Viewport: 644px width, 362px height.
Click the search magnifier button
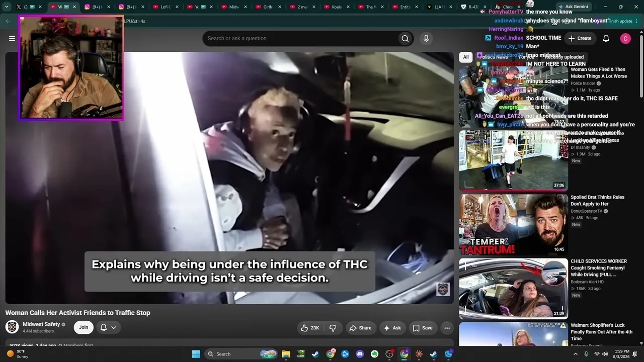click(405, 38)
